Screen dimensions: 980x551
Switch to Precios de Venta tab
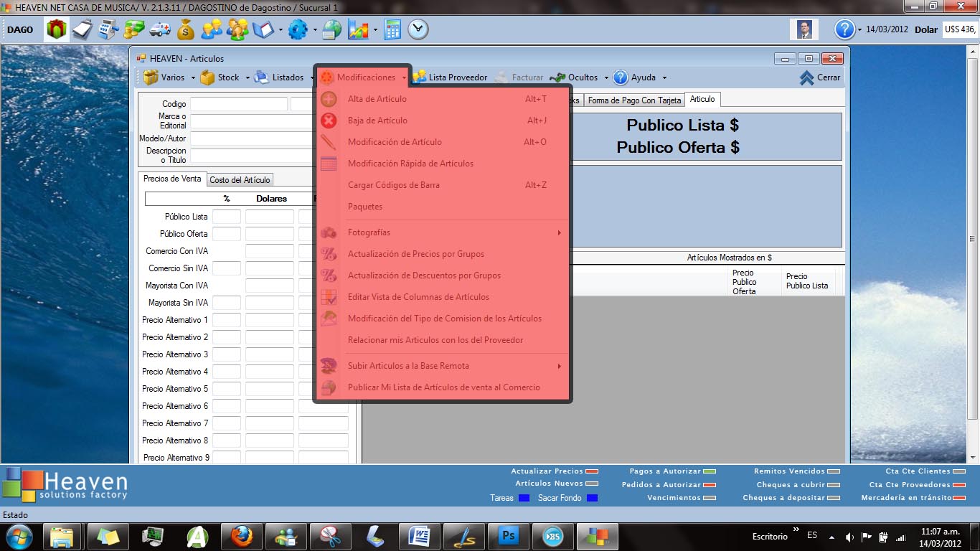pyautogui.click(x=172, y=179)
